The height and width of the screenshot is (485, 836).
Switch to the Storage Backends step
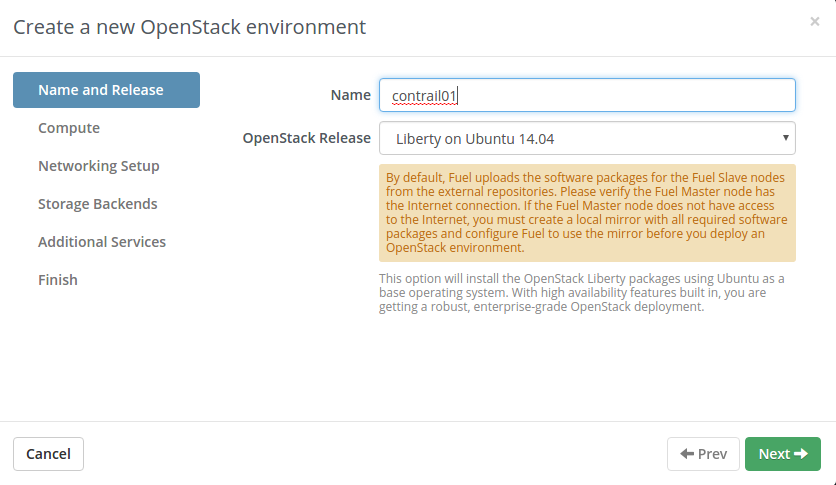[x=98, y=204]
